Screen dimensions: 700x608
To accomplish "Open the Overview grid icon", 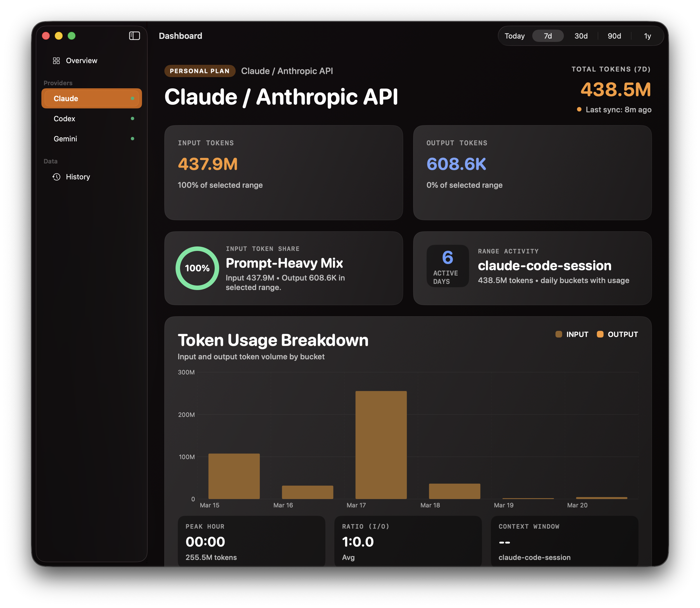I will (57, 60).
